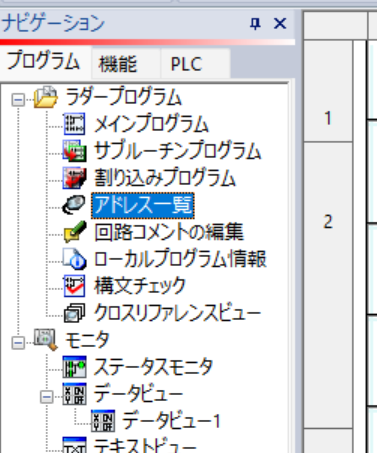
Task: Click the ローカルプログラム情報 info icon
Action: pos(75,259)
